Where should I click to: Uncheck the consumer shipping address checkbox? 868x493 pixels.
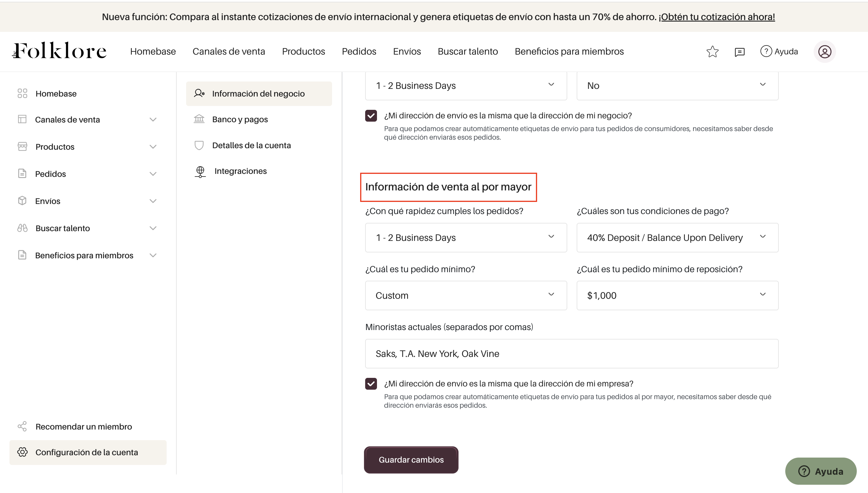(x=371, y=116)
